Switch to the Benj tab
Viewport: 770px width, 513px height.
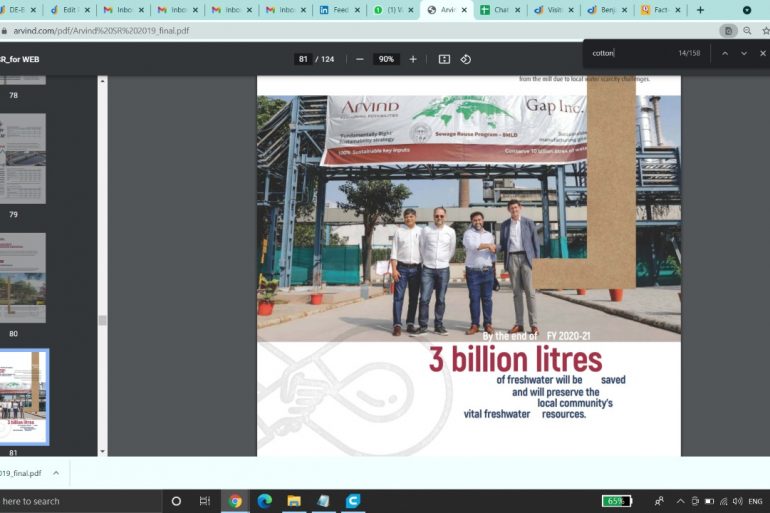coord(607,10)
